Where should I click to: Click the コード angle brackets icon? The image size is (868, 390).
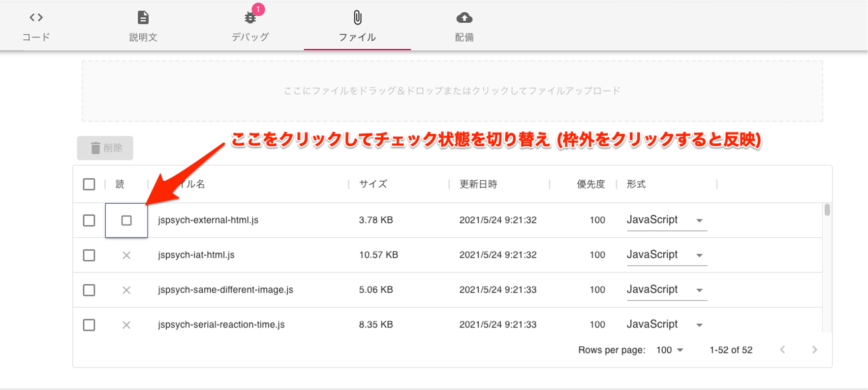(x=36, y=18)
